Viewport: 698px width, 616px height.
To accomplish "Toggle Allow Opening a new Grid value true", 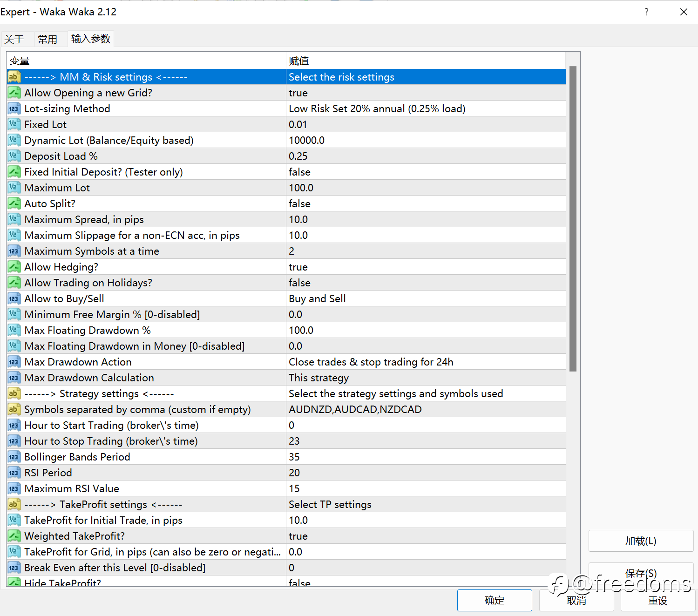I will pos(426,93).
